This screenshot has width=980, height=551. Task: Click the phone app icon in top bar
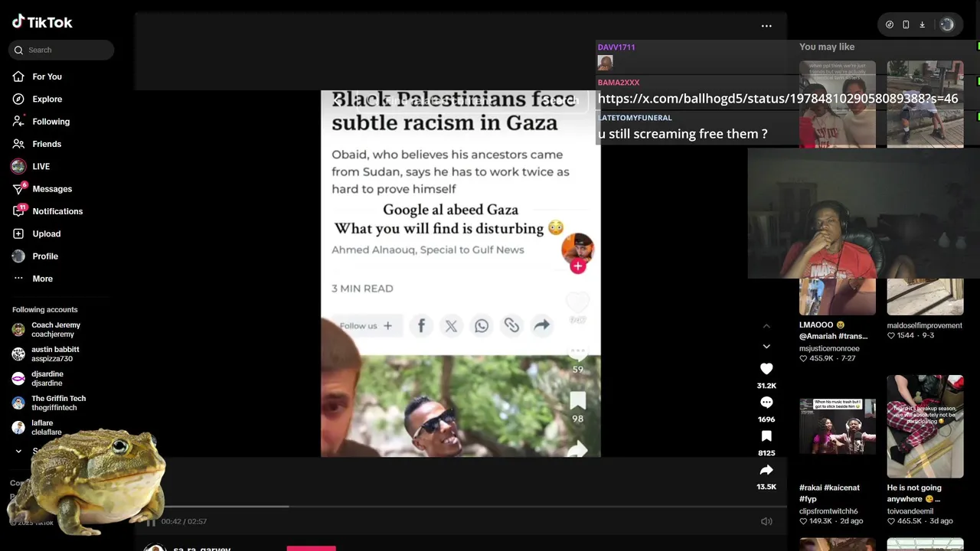click(906, 24)
